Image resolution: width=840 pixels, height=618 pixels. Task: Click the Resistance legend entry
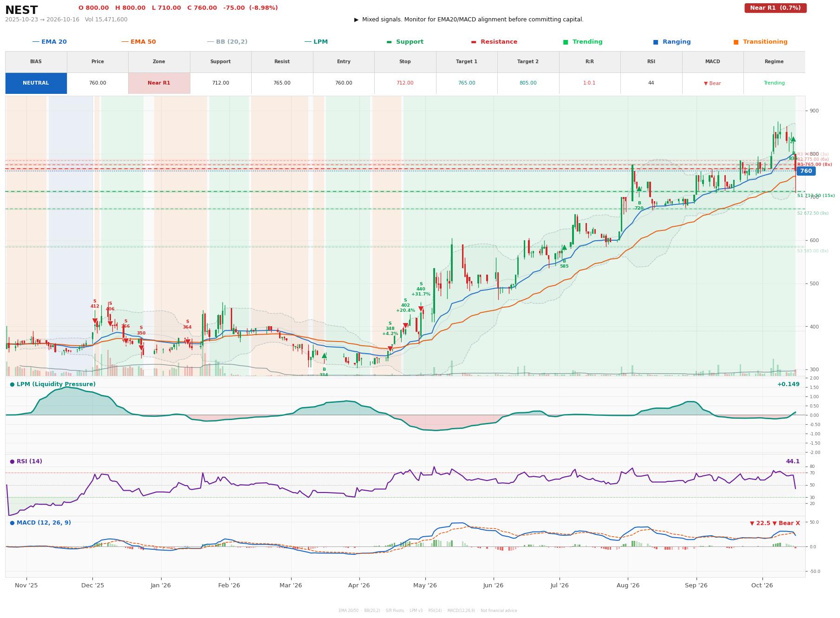coord(494,42)
